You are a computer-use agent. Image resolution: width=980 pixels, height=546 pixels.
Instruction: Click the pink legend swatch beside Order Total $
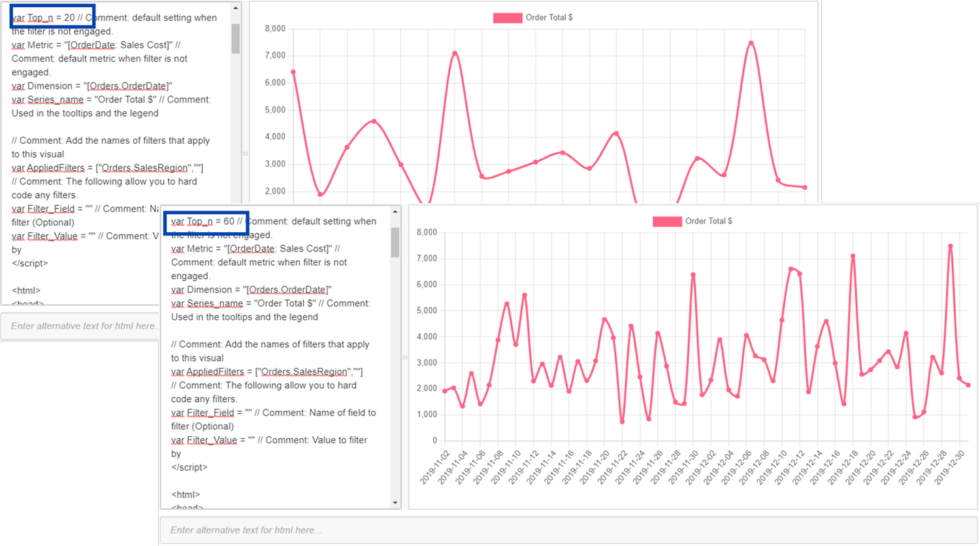point(668,221)
